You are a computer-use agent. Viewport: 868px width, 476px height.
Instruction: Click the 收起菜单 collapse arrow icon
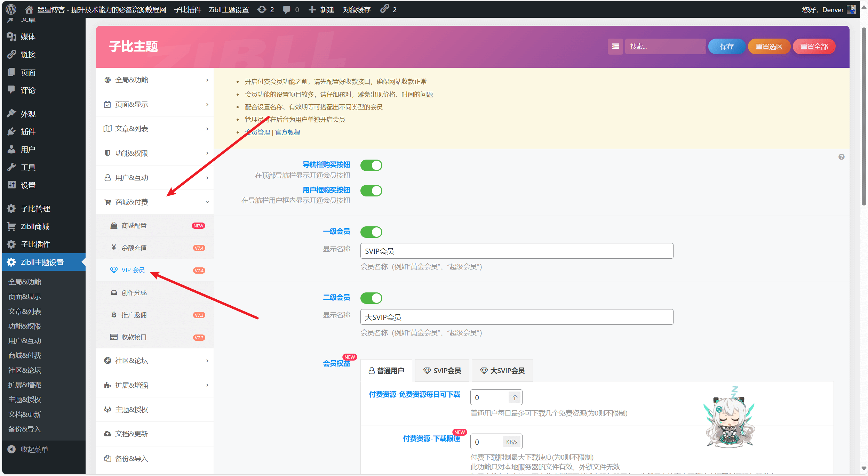coord(11,449)
